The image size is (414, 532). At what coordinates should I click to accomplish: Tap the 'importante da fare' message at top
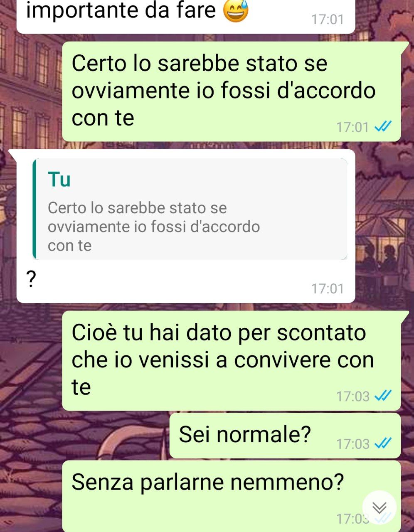pyautogui.click(x=186, y=15)
